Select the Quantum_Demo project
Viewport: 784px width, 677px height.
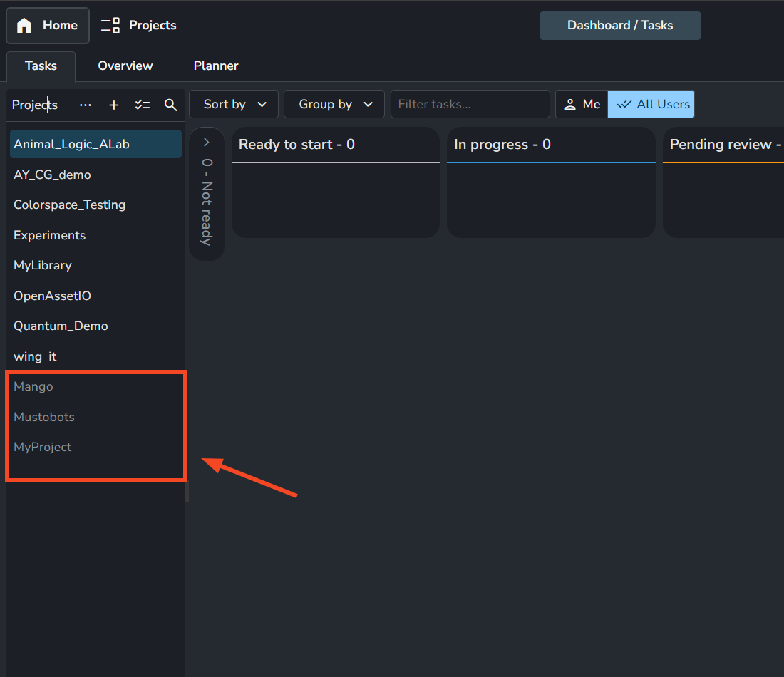click(x=96, y=326)
